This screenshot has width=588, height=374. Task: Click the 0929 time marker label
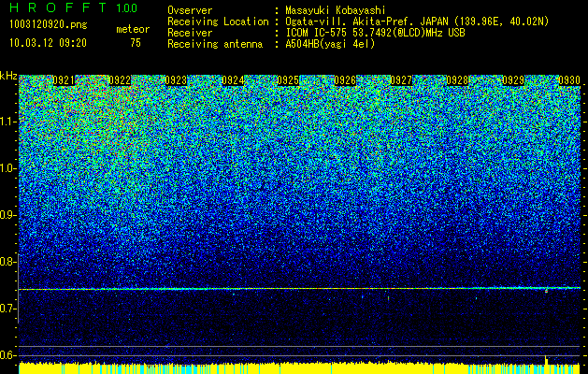tap(513, 80)
